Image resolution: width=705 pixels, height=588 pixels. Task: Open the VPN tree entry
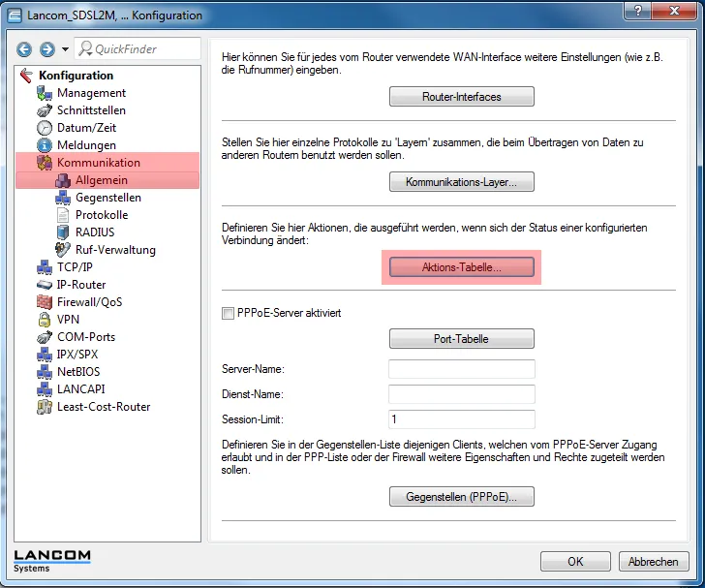pyautogui.click(x=68, y=320)
